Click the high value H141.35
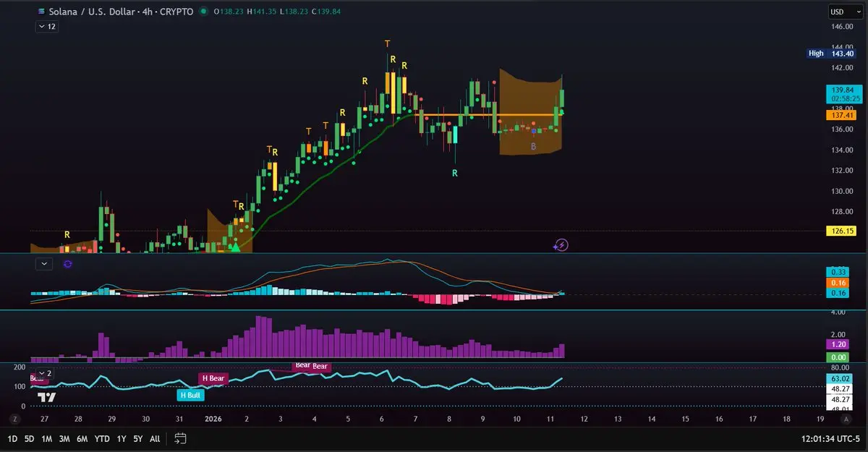This screenshot has width=868, height=452. 262,12
